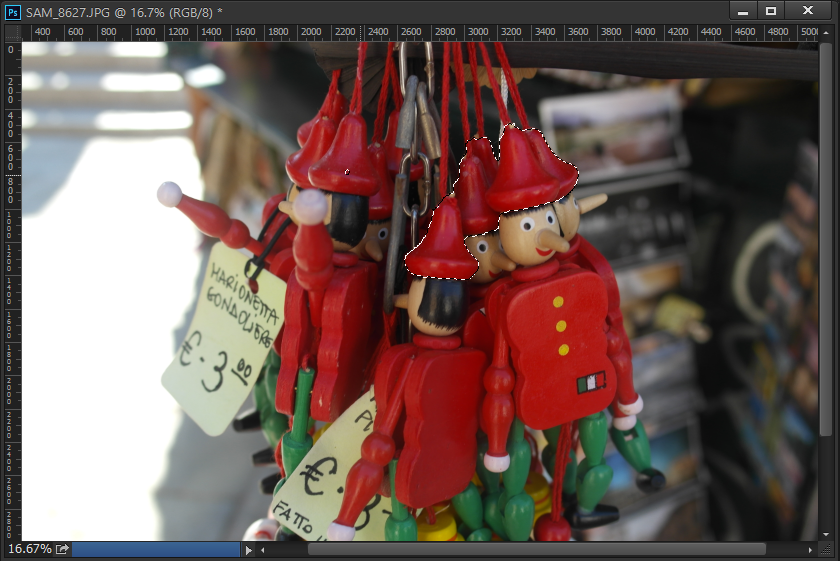Click the horizontal scrollbar thumb
The width and height of the screenshot is (840, 561).
(x=536, y=550)
